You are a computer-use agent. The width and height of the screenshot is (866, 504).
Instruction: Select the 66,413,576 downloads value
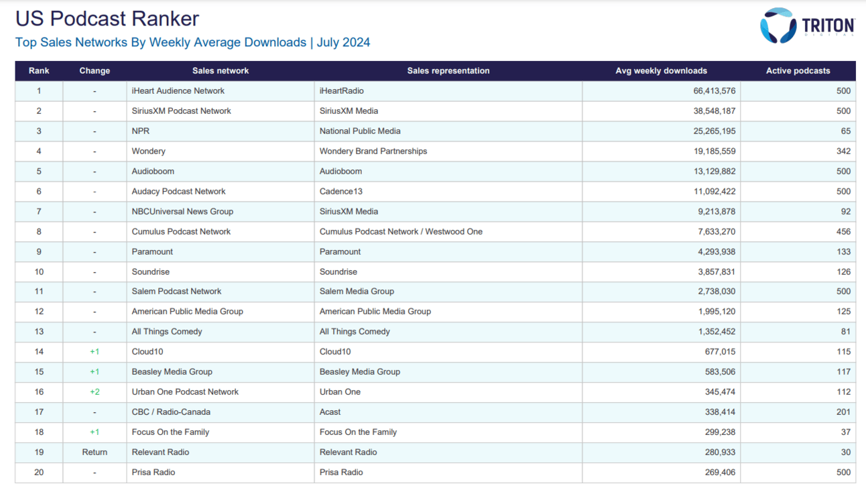coord(715,91)
